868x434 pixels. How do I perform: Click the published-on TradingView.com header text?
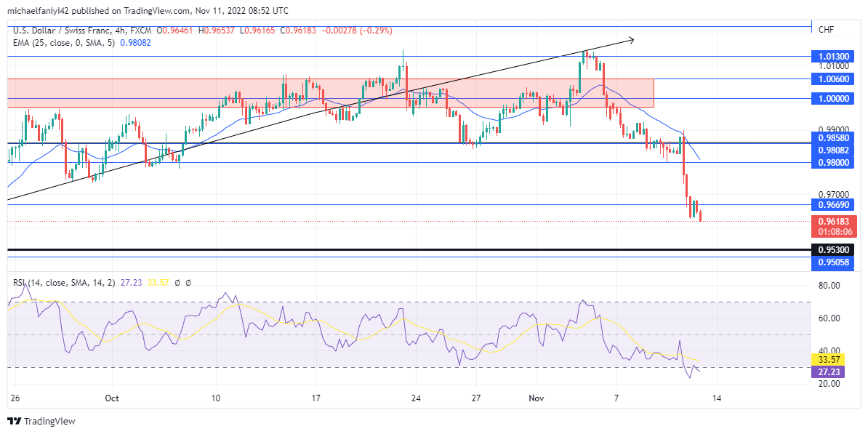pos(148,10)
